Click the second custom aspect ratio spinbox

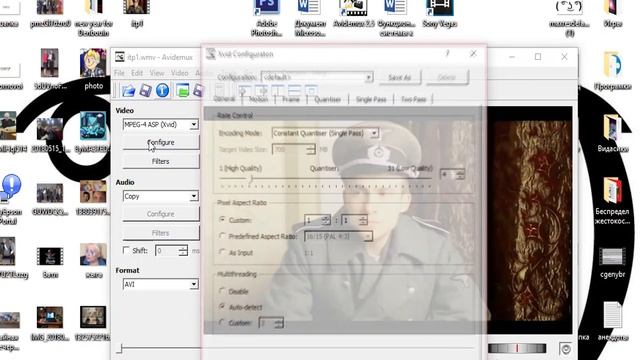point(354,220)
